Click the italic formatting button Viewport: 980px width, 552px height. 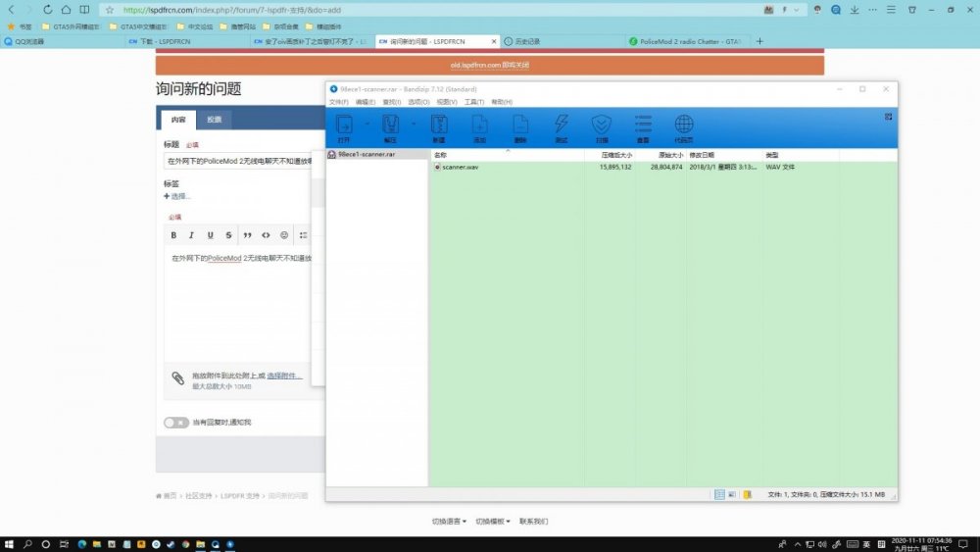tap(192, 235)
